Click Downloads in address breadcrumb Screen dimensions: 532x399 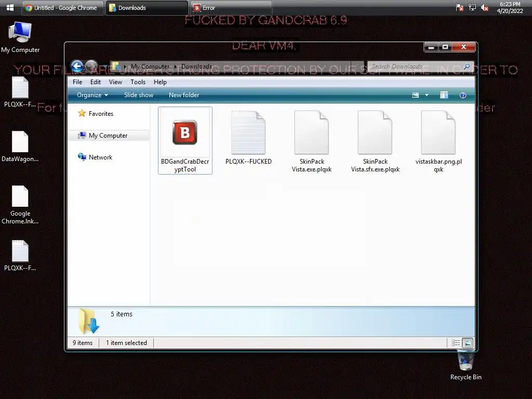point(196,66)
